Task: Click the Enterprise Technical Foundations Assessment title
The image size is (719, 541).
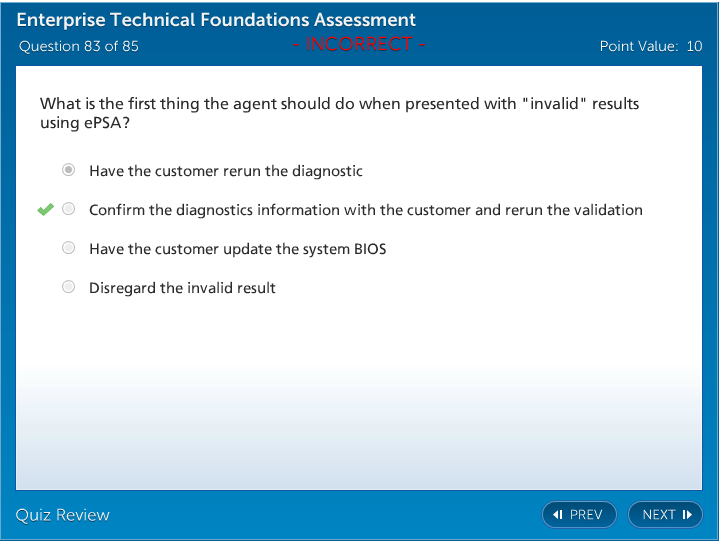Action: pos(216,20)
